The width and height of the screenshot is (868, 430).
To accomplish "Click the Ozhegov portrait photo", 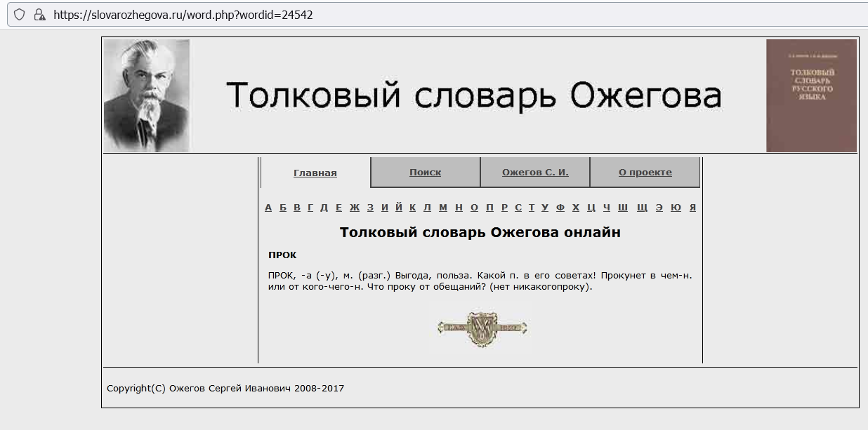I will [x=147, y=95].
